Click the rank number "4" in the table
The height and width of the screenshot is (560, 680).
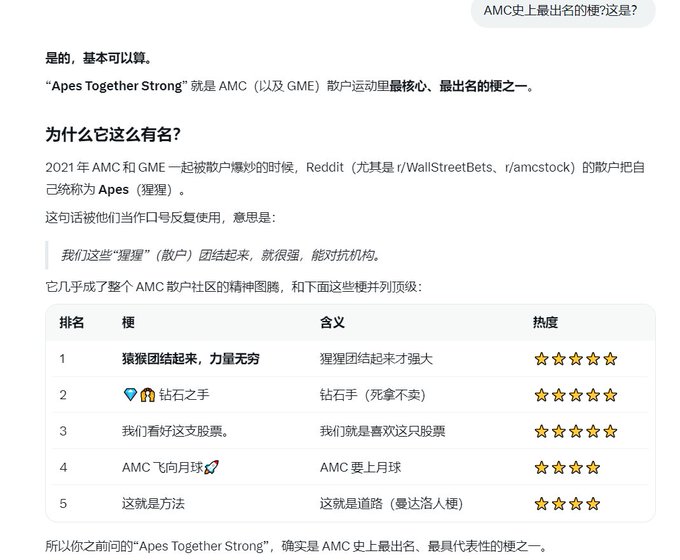tap(63, 468)
